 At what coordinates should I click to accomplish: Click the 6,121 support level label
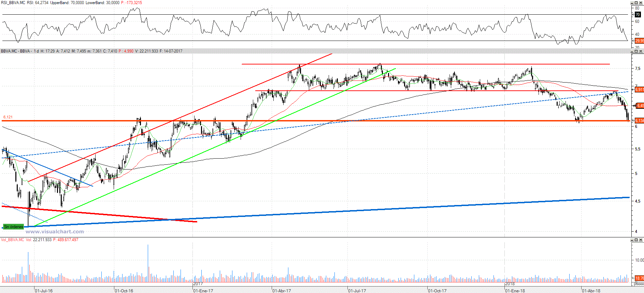coord(8,117)
